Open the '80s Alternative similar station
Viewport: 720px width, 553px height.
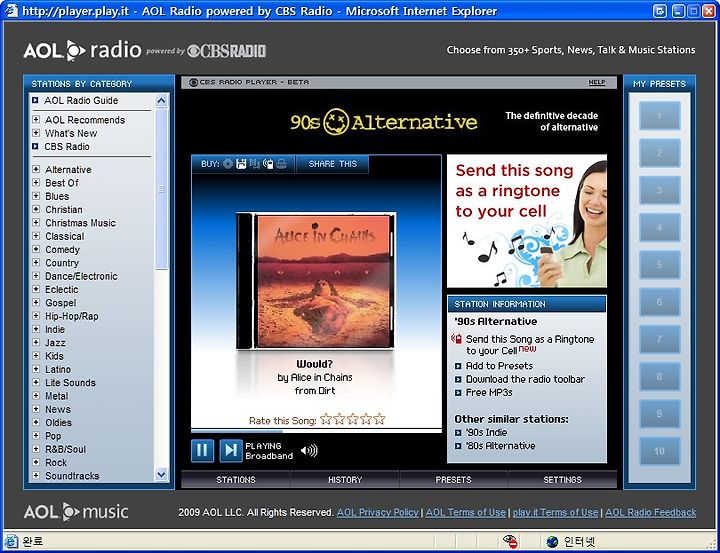pos(501,446)
